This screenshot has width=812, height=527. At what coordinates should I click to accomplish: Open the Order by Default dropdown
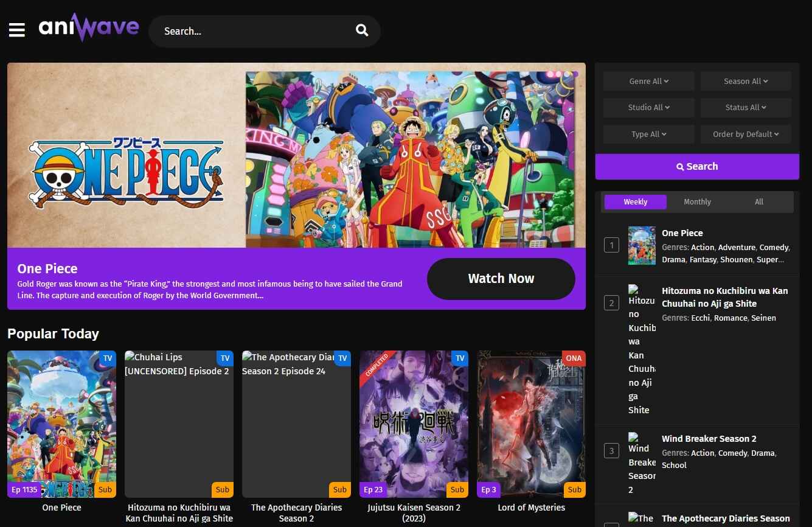coord(746,134)
